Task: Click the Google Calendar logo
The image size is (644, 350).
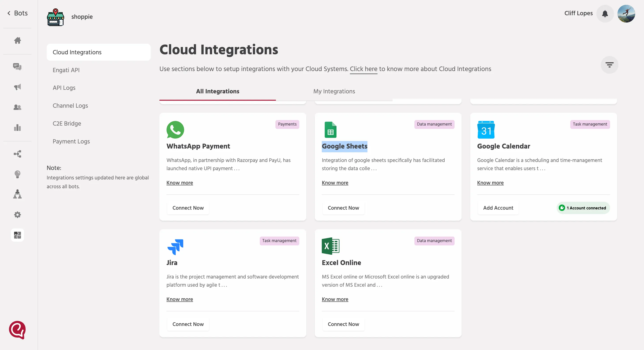Action: pyautogui.click(x=486, y=130)
